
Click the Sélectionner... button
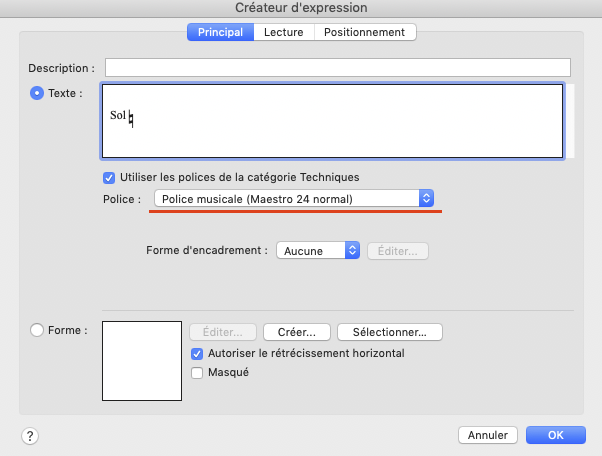coord(390,331)
